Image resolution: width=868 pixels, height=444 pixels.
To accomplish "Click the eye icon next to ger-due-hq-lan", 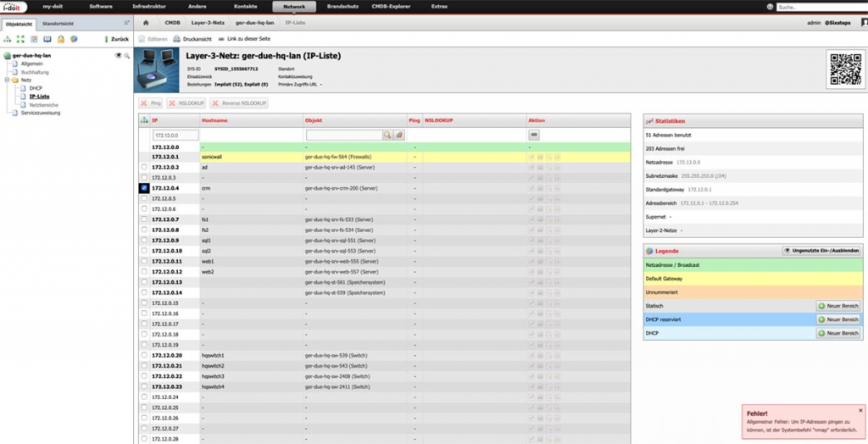I will (x=119, y=55).
